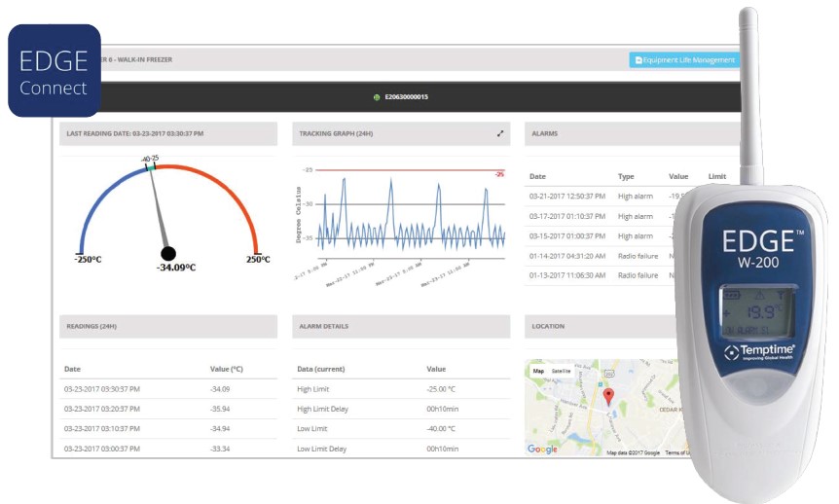Click reading 03-23-2017 03:20:37 PM
This screenshot has height=504, width=839.
(x=168, y=409)
